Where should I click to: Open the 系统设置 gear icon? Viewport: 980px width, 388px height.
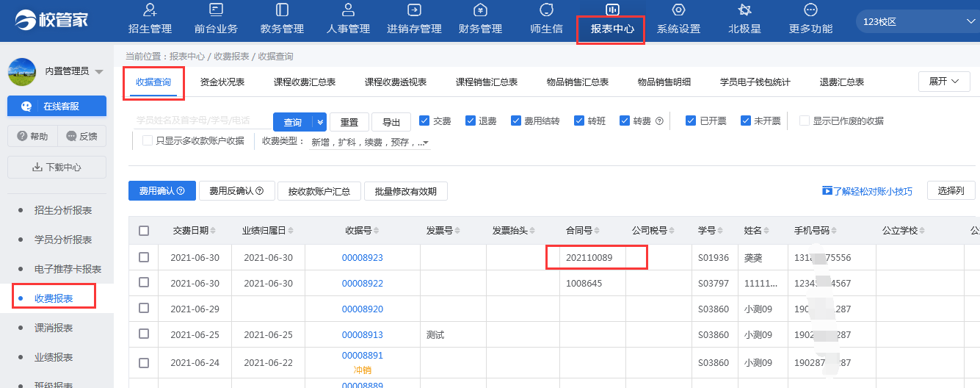678,10
